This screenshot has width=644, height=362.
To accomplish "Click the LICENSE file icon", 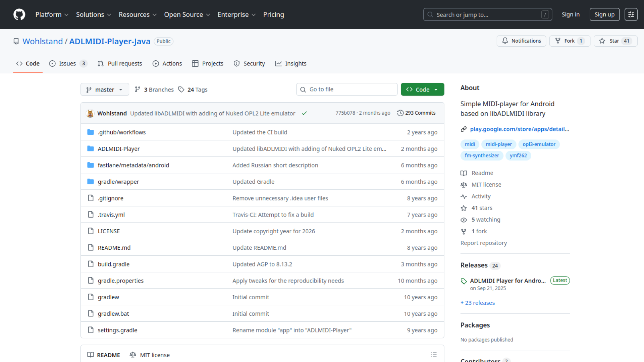I will [91, 231].
